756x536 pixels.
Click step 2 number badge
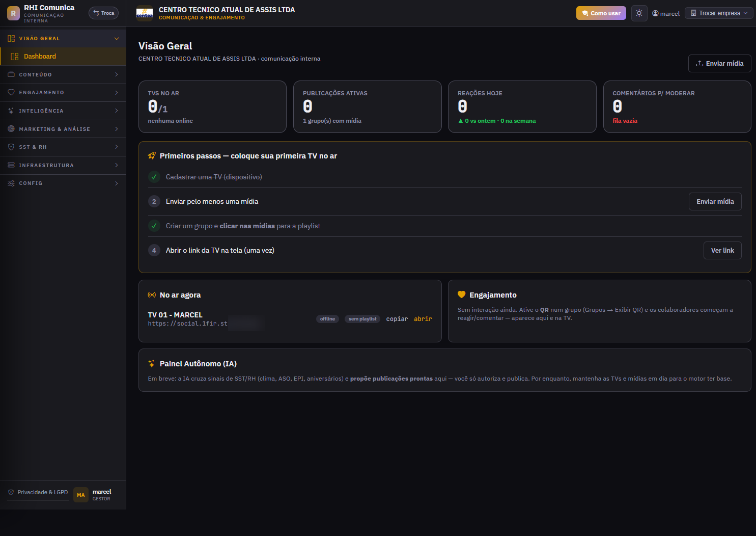tap(154, 201)
